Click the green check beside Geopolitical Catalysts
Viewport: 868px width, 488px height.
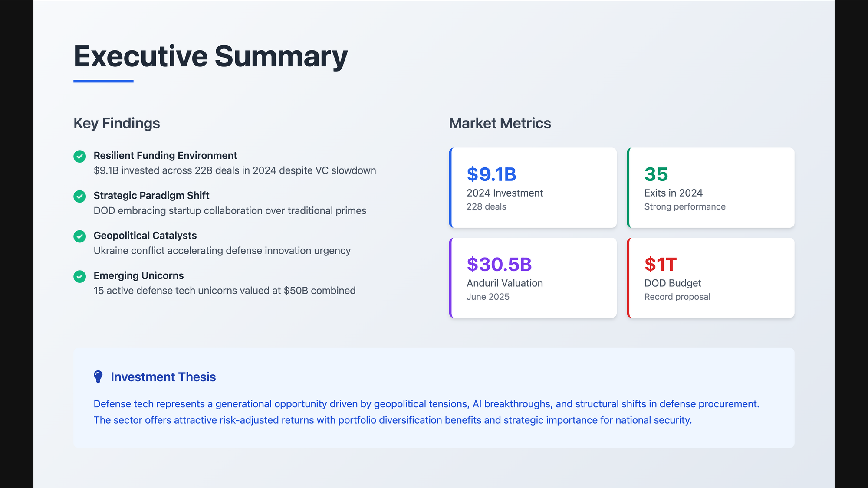tap(79, 236)
